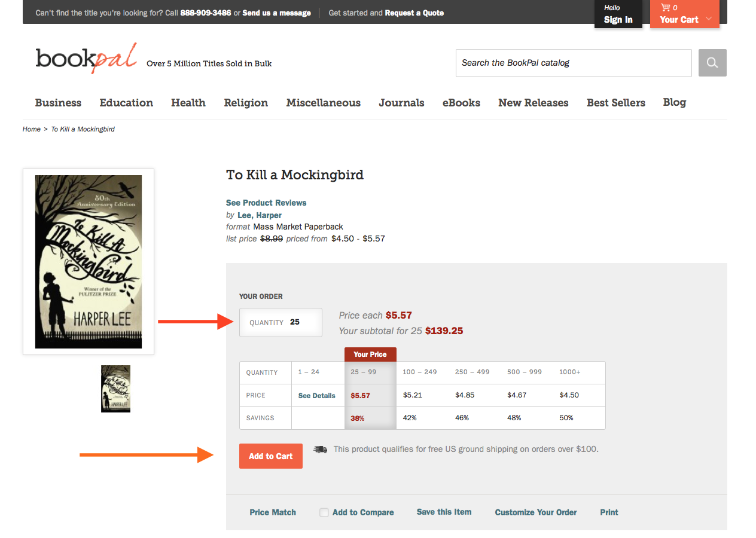The width and height of the screenshot is (756, 538).
Task: Click author Lee, Harper link
Action: [260, 215]
